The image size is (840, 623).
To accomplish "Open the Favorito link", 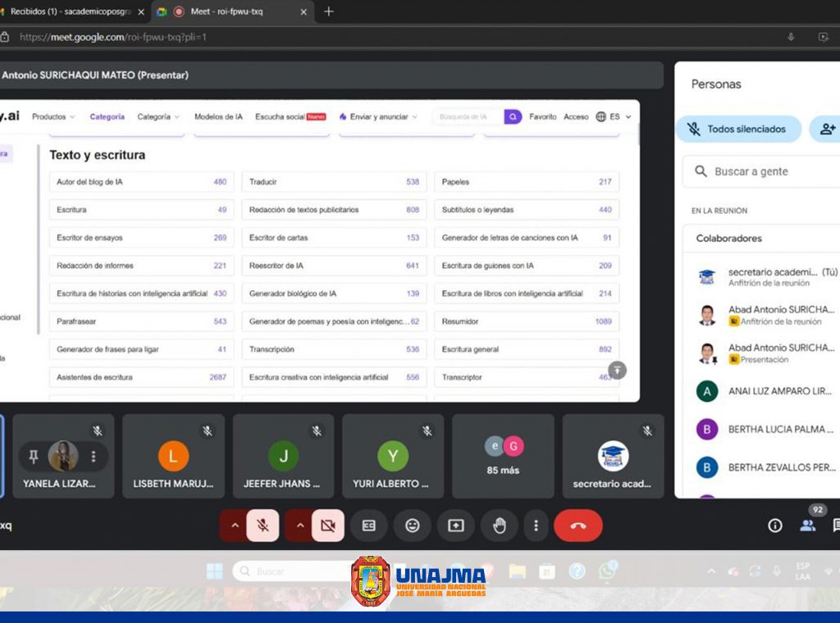I will coord(543,116).
